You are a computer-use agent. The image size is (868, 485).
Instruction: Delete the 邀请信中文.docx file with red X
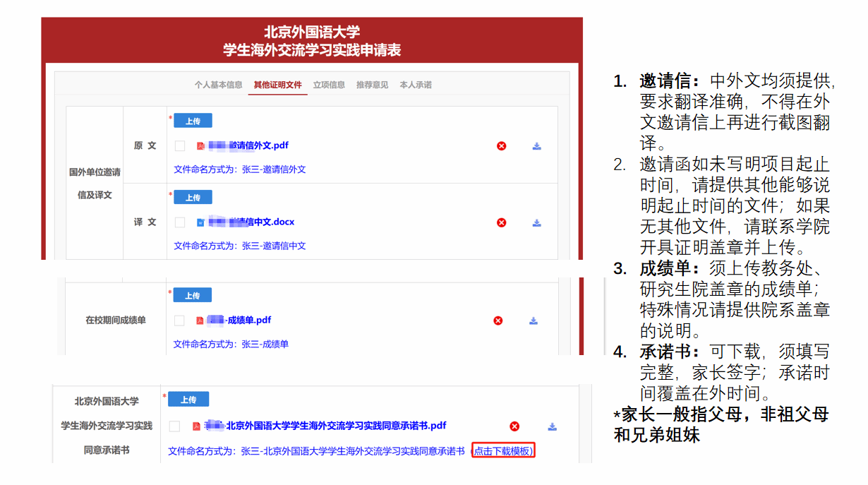(x=501, y=222)
